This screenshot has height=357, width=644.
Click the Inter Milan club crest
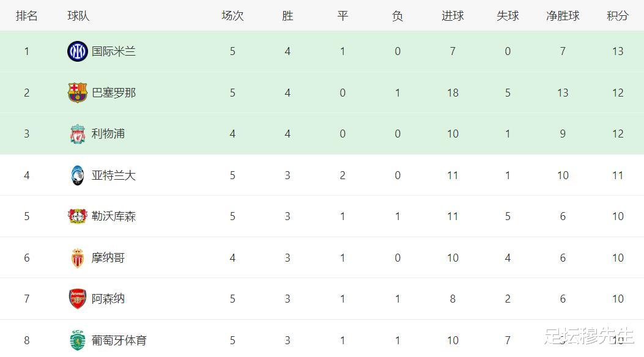coord(77,51)
